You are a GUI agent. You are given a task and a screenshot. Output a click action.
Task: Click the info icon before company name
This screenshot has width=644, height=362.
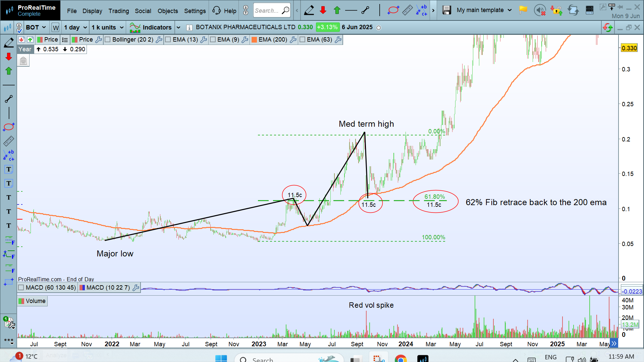pyautogui.click(x=189, y=27)
